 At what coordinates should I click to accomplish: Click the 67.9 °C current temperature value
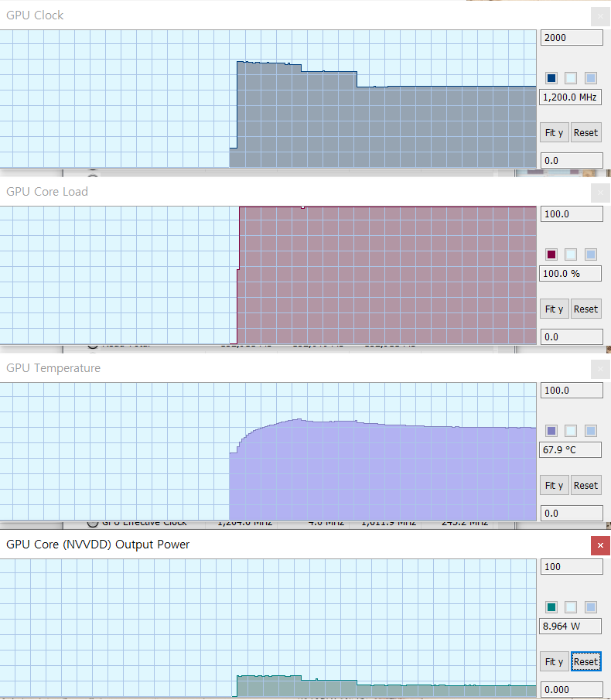pyautogui.click(x=570, y=449)
